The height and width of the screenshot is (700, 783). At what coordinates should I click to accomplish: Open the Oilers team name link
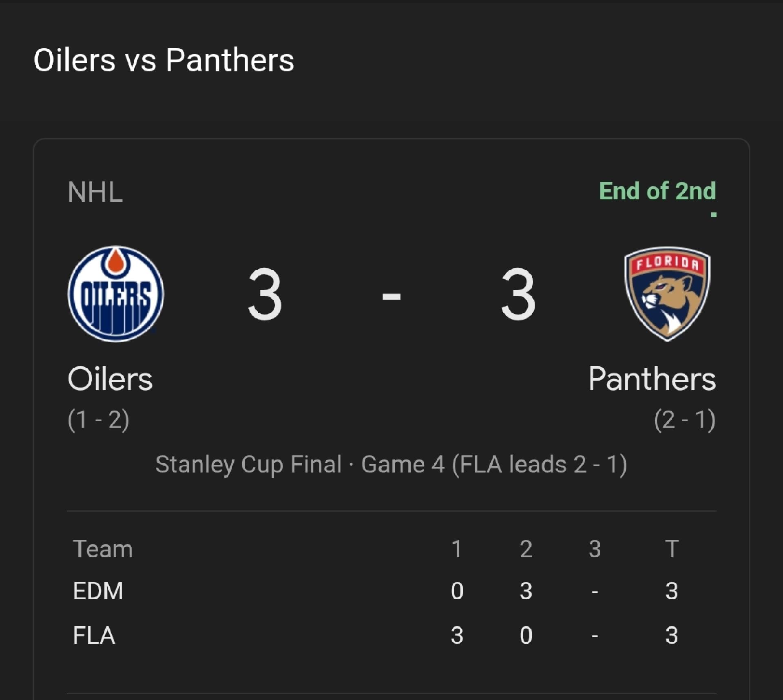click(x=110, y=379)
